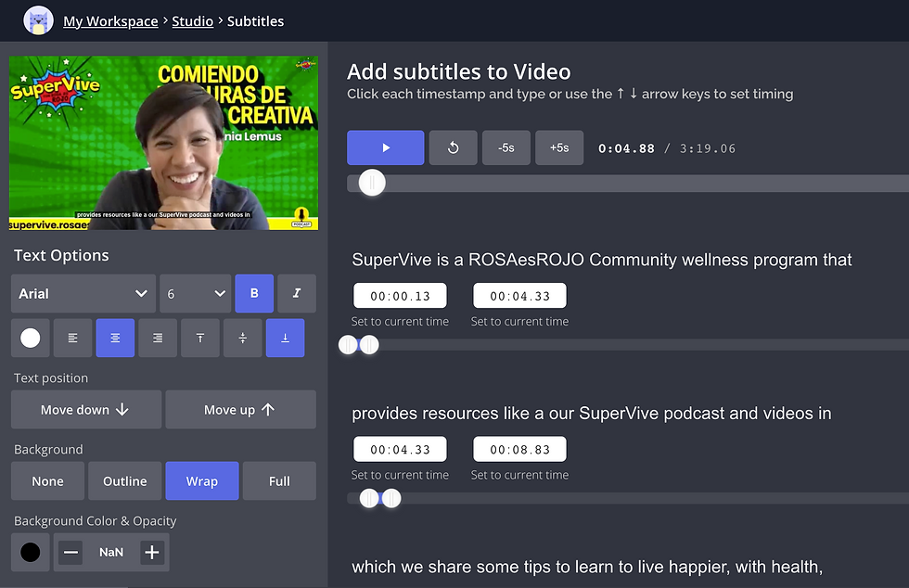The width and height of the screenshot is (909, 588).
Task: Click first subtitle's right range handle
Action: click(369, 344)
